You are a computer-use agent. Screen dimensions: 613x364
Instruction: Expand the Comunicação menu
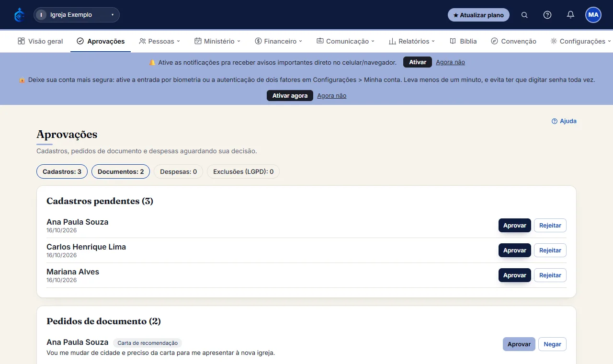pyautogui.click(x=345, y=41)
